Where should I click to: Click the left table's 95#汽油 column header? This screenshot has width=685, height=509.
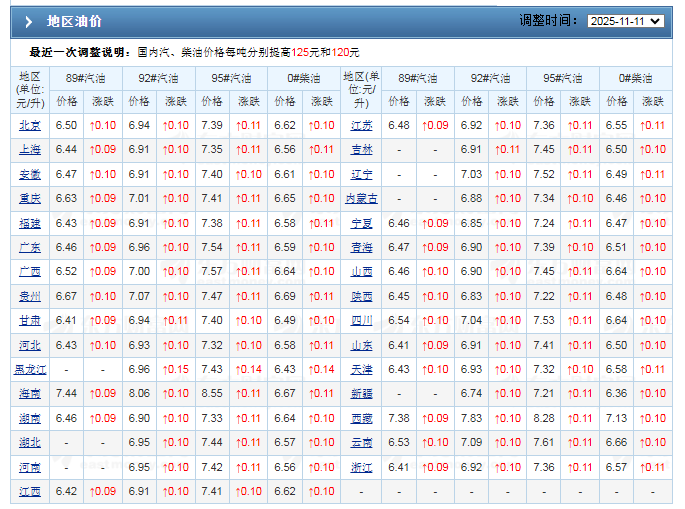(231, 78)
